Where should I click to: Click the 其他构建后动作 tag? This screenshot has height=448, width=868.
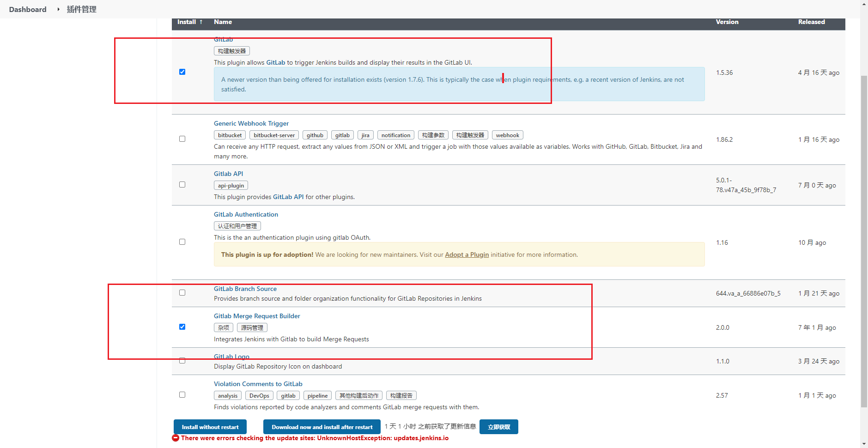point(359,395)
